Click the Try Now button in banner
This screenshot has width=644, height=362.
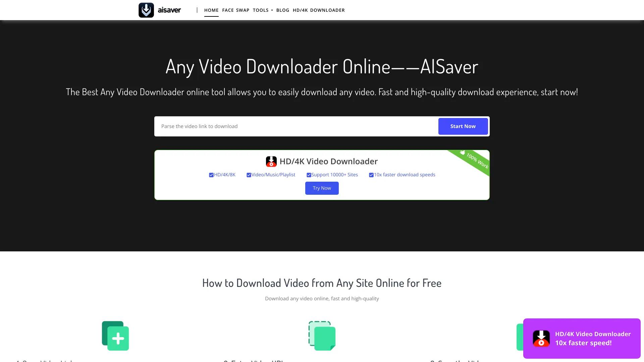click(322, 188)
